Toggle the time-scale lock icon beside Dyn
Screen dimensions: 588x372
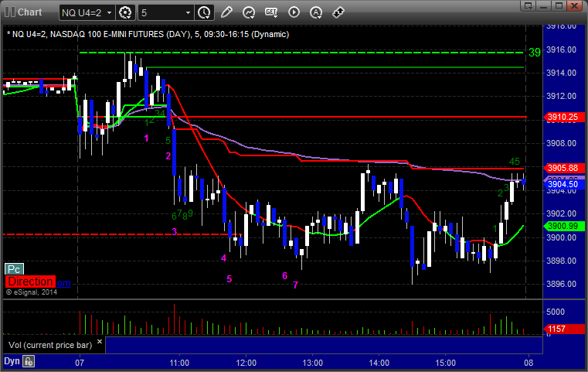(x=29, y=361)
